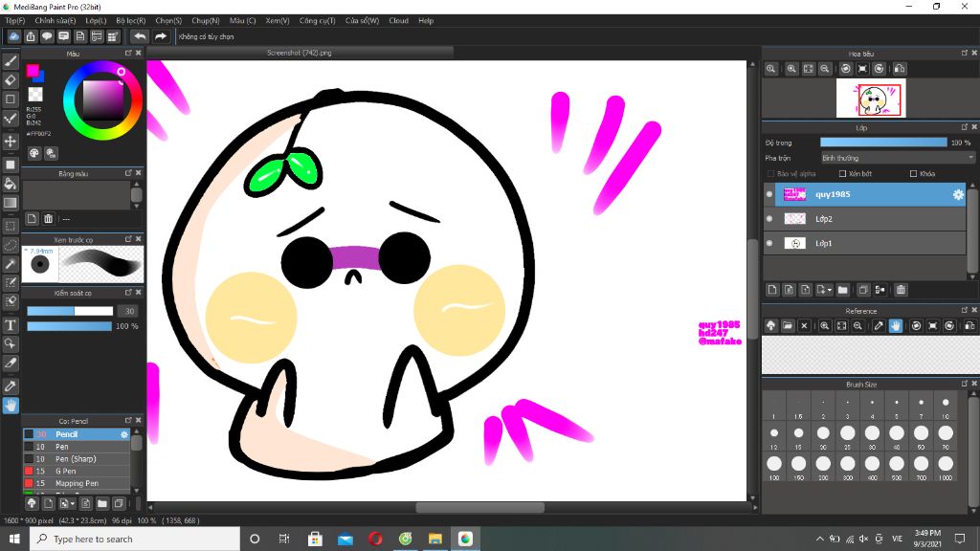
Task: Zoom in on the Navigator panel
Action: tap(791, 69)
